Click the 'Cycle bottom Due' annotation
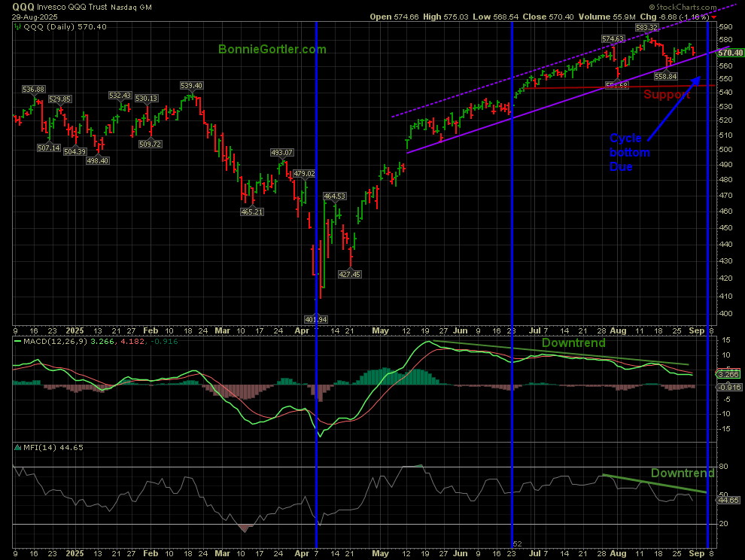 pos(630,153)
